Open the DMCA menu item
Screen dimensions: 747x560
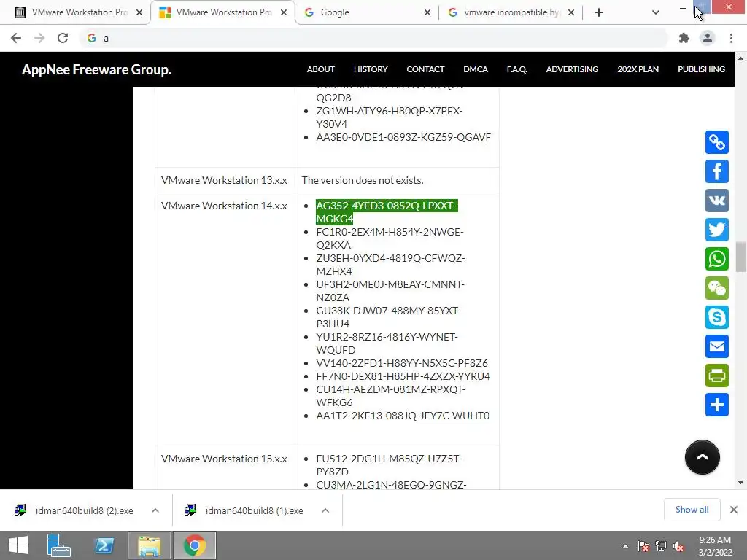click(x=476, y=69)
